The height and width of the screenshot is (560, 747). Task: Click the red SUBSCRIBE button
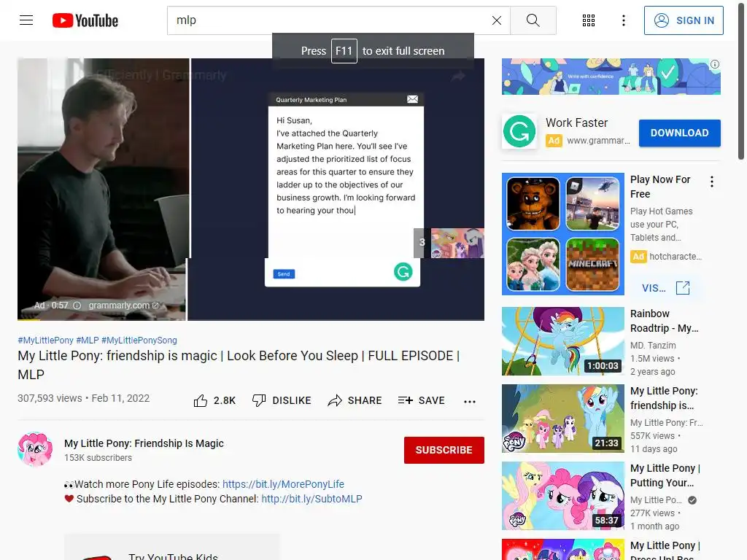point(444,450)
